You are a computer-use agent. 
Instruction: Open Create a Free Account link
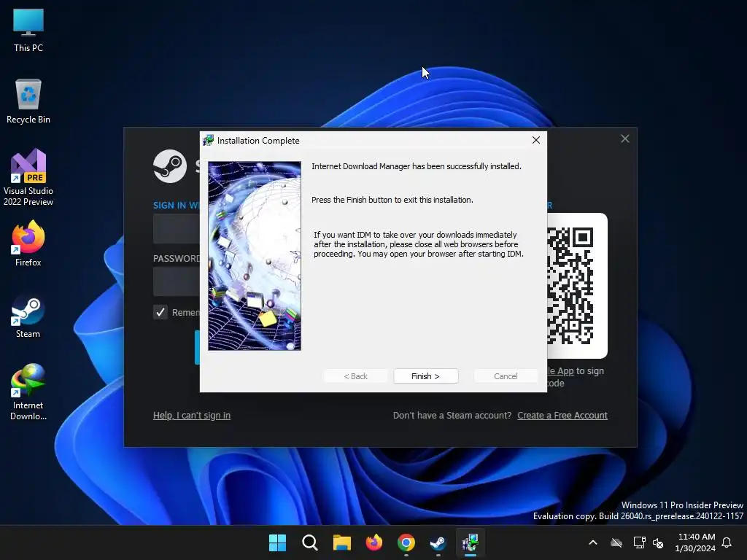click(x=562, y=415)
